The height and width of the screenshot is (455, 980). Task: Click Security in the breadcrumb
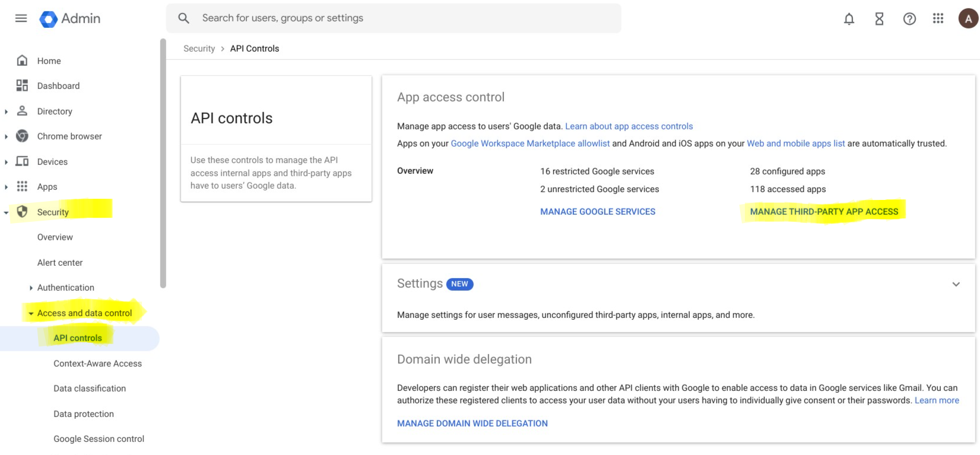199,49
